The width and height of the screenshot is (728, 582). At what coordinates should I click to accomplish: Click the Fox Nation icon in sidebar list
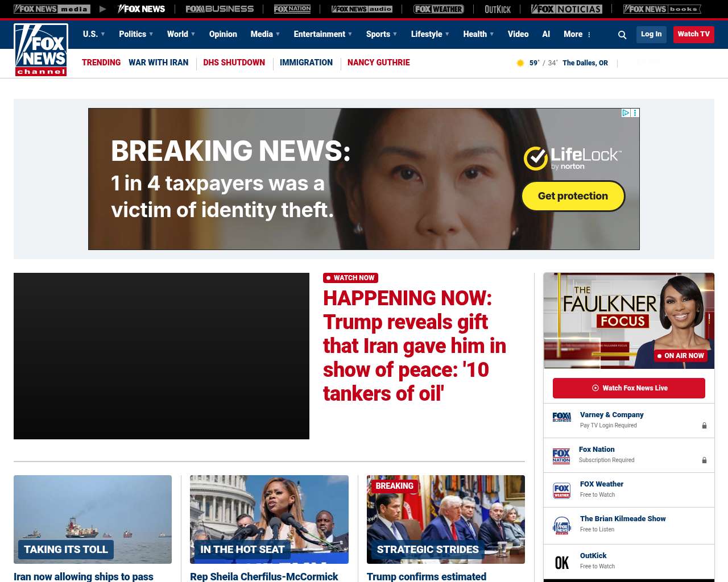(x=561, y=456)
